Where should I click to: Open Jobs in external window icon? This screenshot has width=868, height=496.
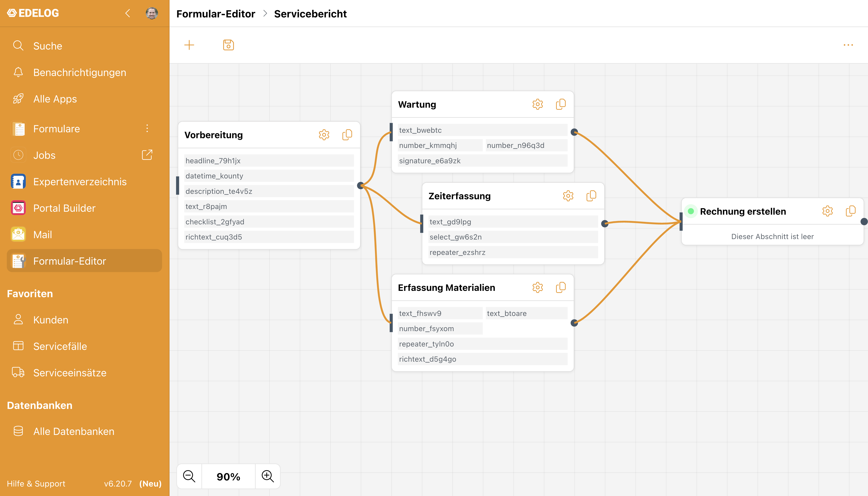147,155
